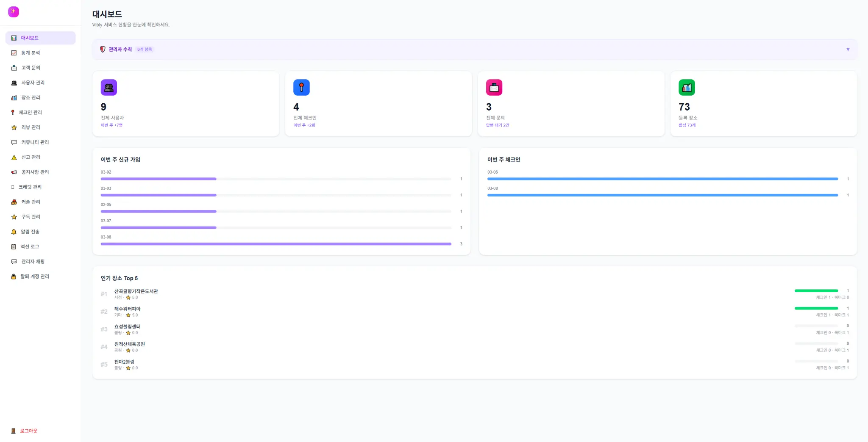Viewport: 868px width, 442px height.
Task: Select 장소 관리 in sidebar
Action: (x=40, y=97)
